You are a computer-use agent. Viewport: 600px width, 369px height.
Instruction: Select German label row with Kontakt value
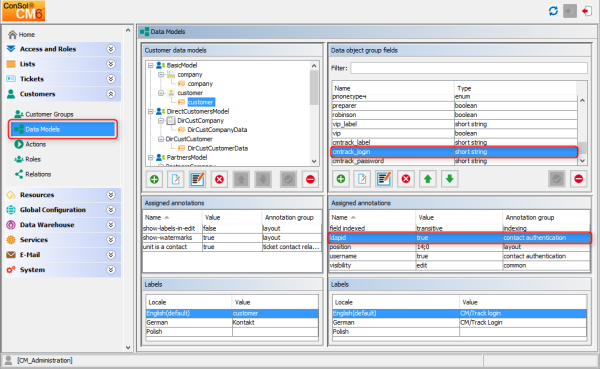tap(232, 322)
